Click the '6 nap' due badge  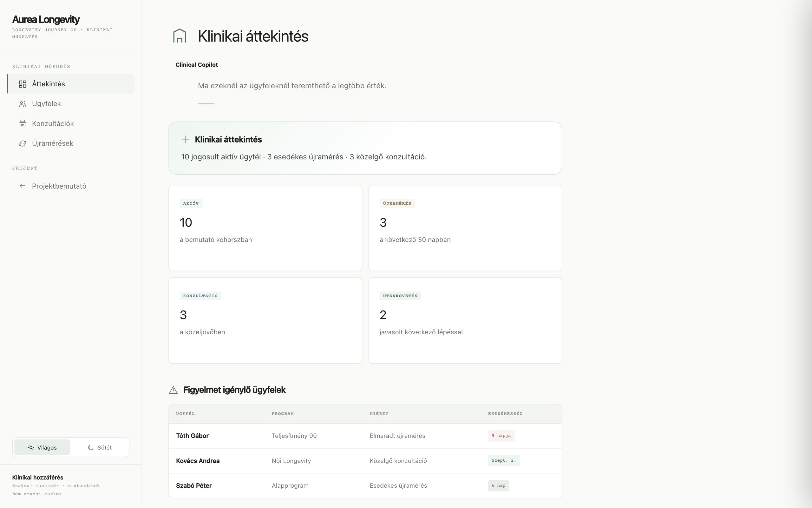click(498, 485)
